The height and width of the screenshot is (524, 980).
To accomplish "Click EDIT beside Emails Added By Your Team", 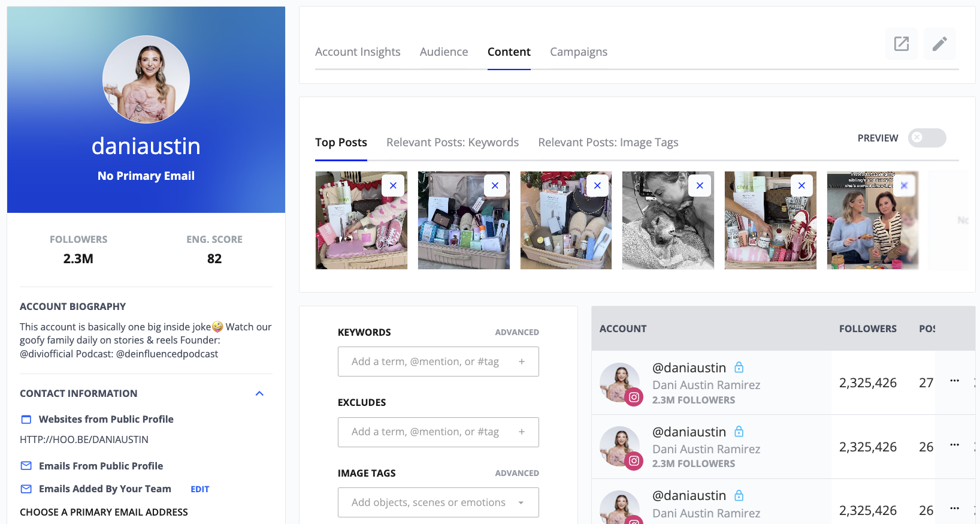I will (200, 489).
